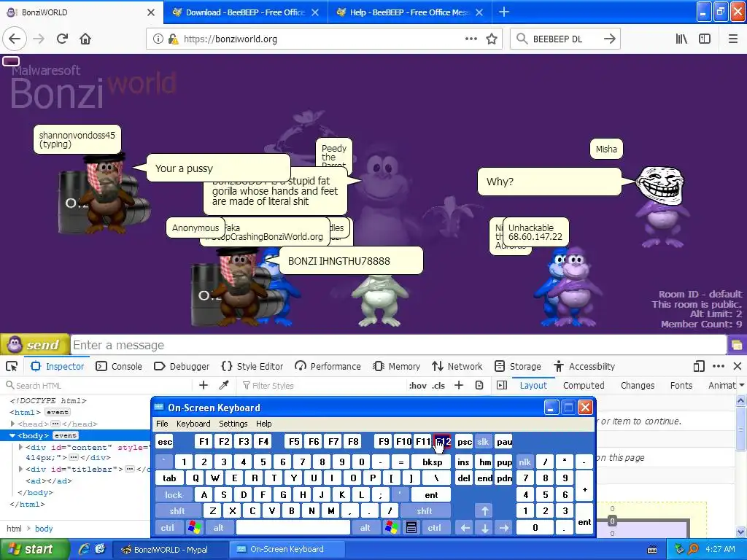The height and width of the screenshot is (560, 747).
Task: Click the Start button
Action: 34,549
